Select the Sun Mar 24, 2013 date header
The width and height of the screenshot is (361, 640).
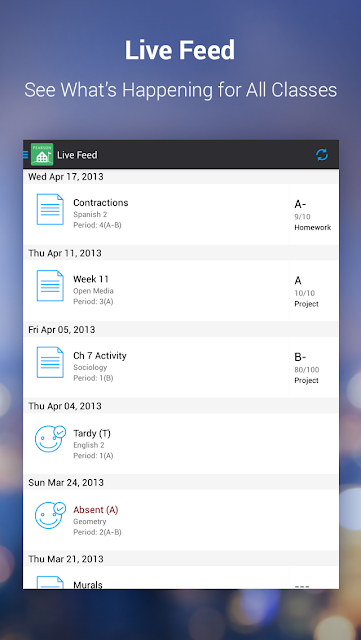point(181,482)
